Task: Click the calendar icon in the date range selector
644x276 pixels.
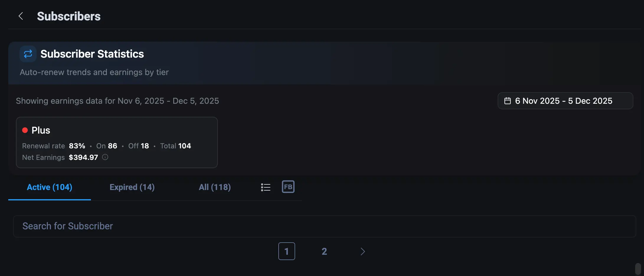Action: click(x=508, y=101)
